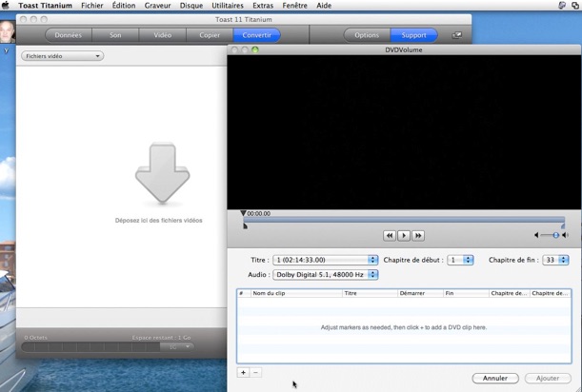Zoom the DVDVolume window with green button
The height and width of the screenshot is (392, 582).
tap(255, 49)
